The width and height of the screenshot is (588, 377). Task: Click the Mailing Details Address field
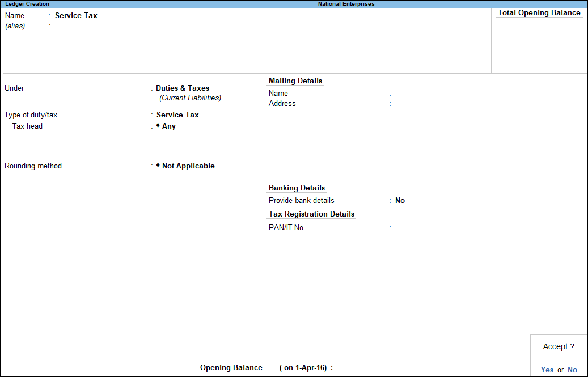pyautogui.click(x=450, y=103)
